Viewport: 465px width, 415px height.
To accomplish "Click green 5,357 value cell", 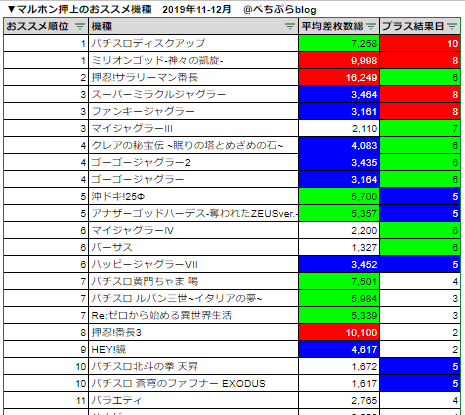I will pos(339,213).
